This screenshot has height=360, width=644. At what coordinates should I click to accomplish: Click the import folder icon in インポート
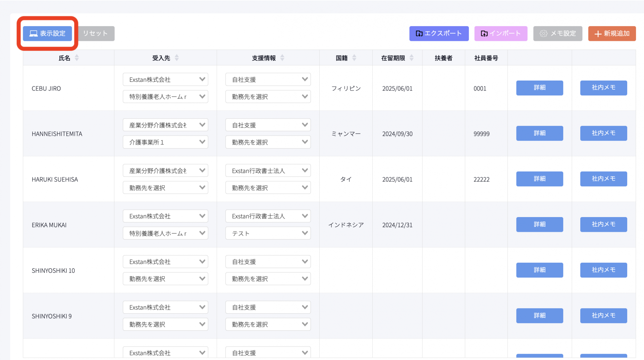[x=484, y=34]
